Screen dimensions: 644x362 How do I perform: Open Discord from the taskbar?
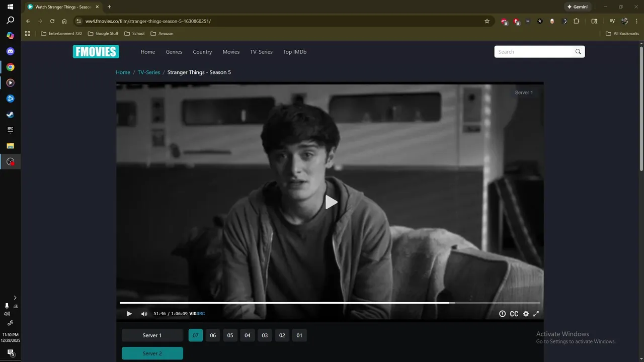(x=10, y=51)
